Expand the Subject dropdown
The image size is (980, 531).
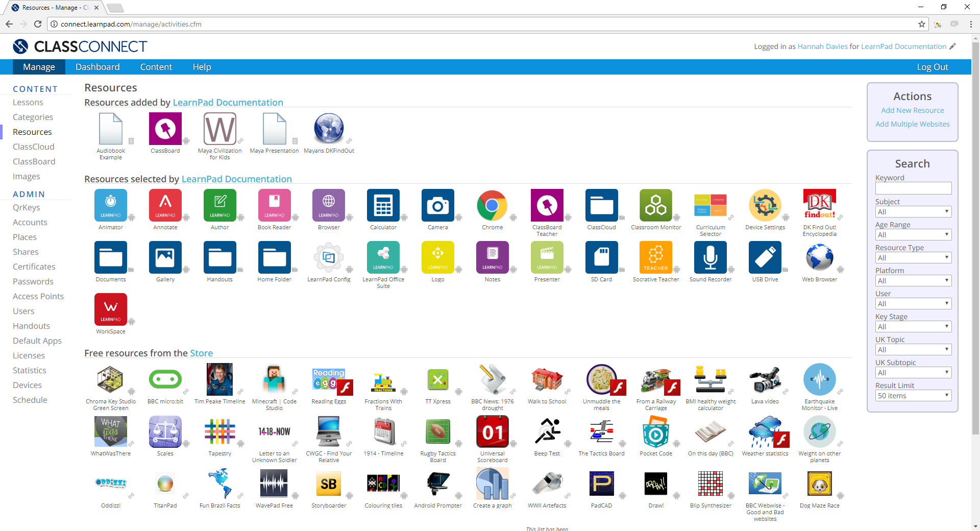tap(913, 212)
